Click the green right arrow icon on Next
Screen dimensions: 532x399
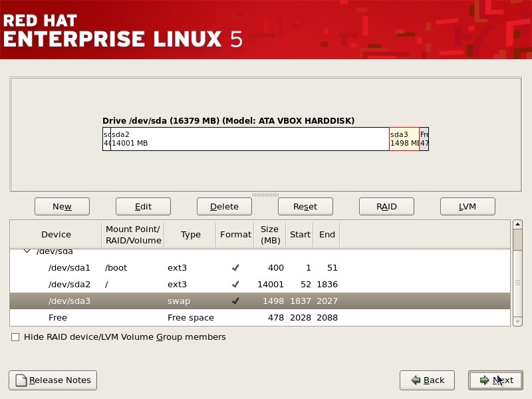click(485, 380)
